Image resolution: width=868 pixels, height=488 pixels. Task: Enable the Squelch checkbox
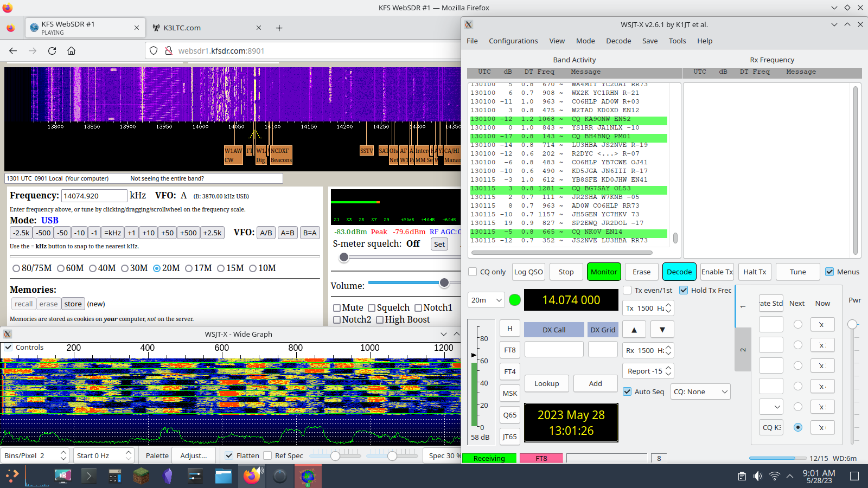click(x=372, y=308)
